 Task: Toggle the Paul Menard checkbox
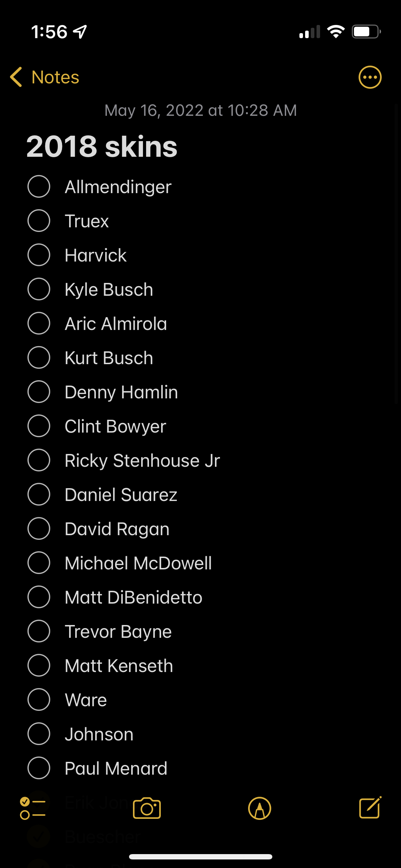(39, 768)
